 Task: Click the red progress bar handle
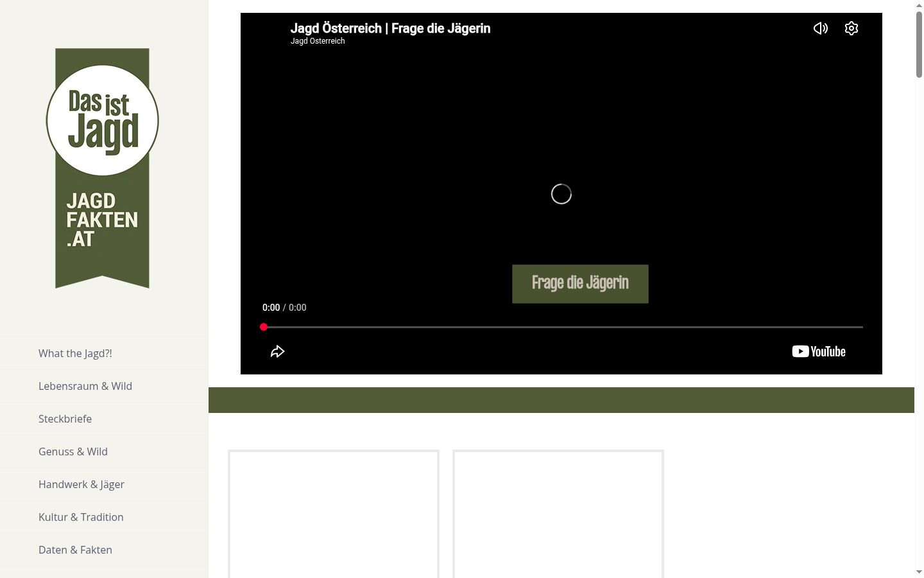pyautogui.click(x=264, y=327)
